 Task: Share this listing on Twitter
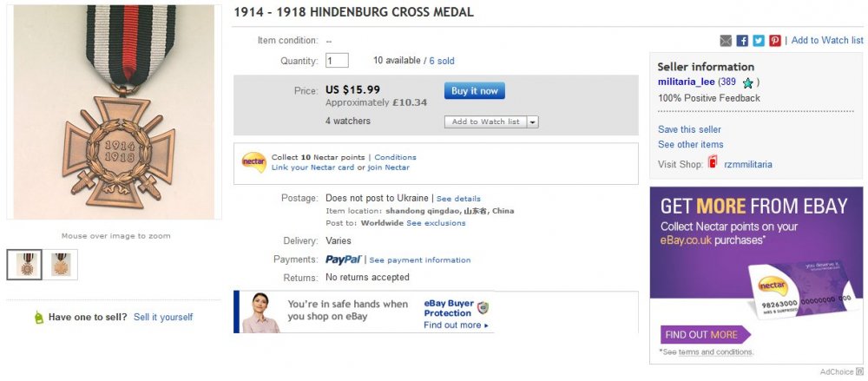pyautogui.click(x=758, y=41)
